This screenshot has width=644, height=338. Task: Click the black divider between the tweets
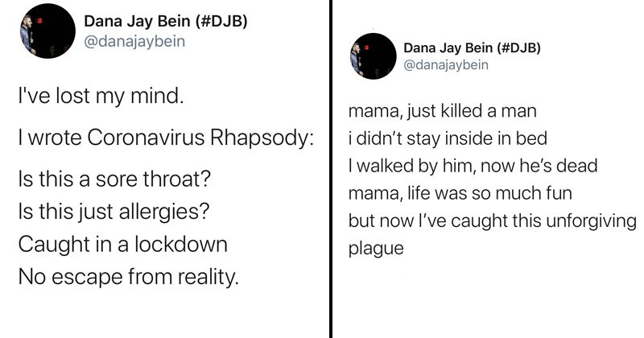click(331, 169)
